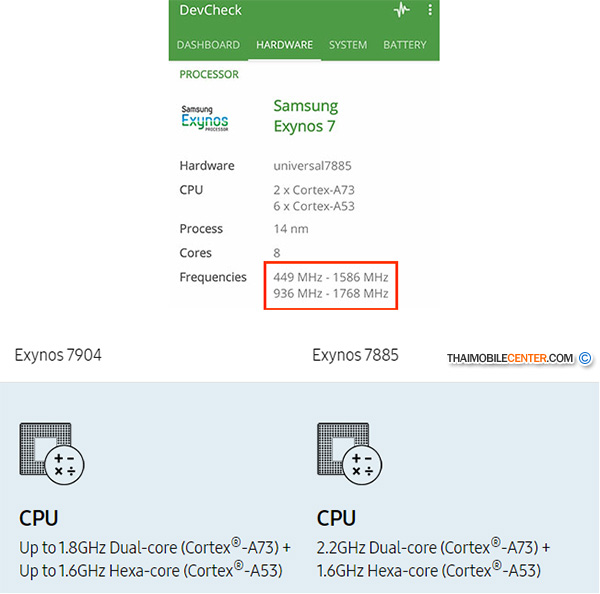Click the Exynos 7904 column label
Screen dimensions: 600x594
58,355
